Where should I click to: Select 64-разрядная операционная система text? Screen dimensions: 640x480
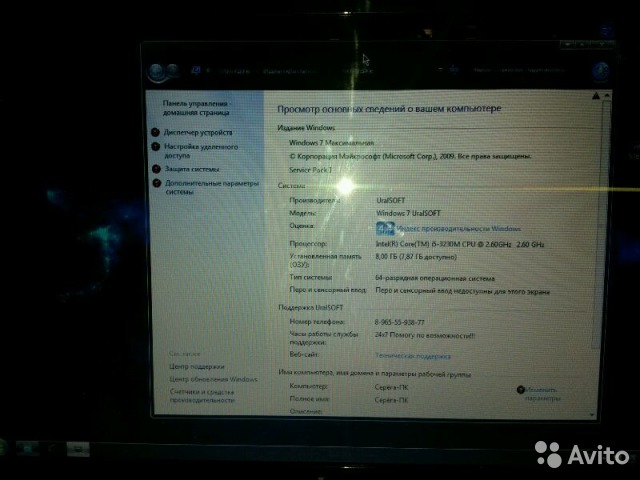tap(435, 278)
